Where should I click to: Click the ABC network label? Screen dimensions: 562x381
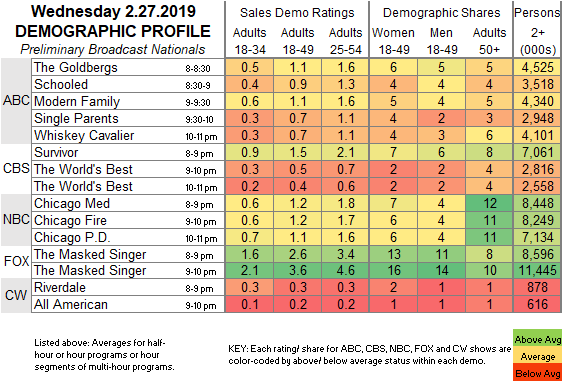pyautogui.click(x=16, y=101)
